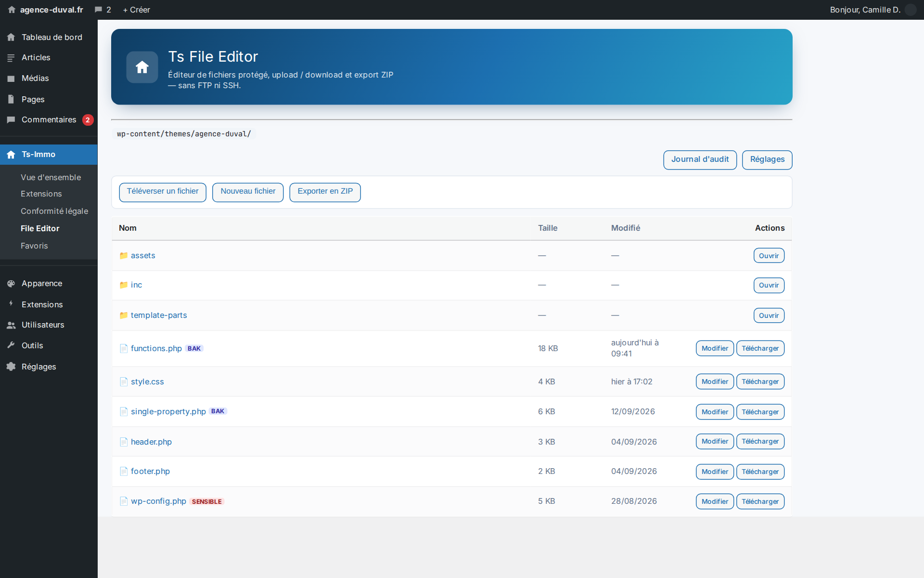Download header.php with Télécharger
This screenshot has height=578, width=924.
[760, 441]
